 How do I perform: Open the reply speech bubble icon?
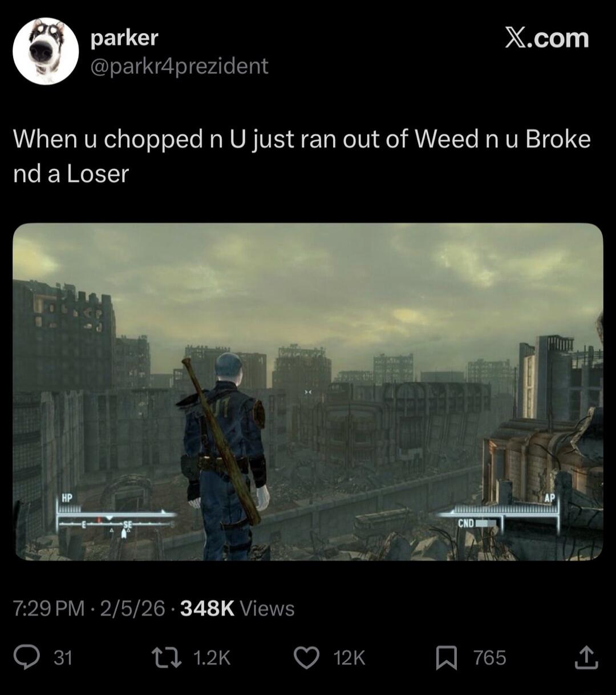pyautogui.click(x=26, y=658)
